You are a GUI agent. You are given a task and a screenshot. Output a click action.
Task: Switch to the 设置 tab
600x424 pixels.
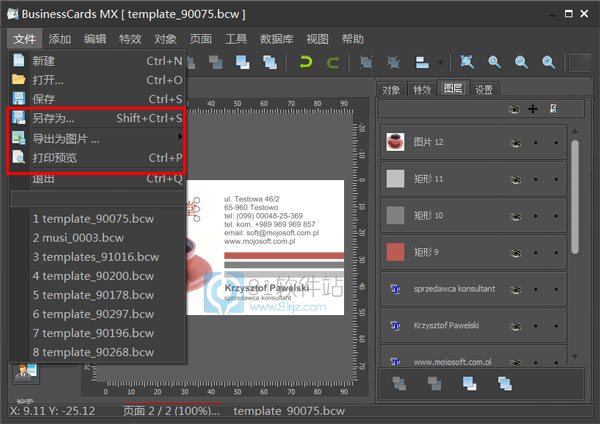coord(484,90)
